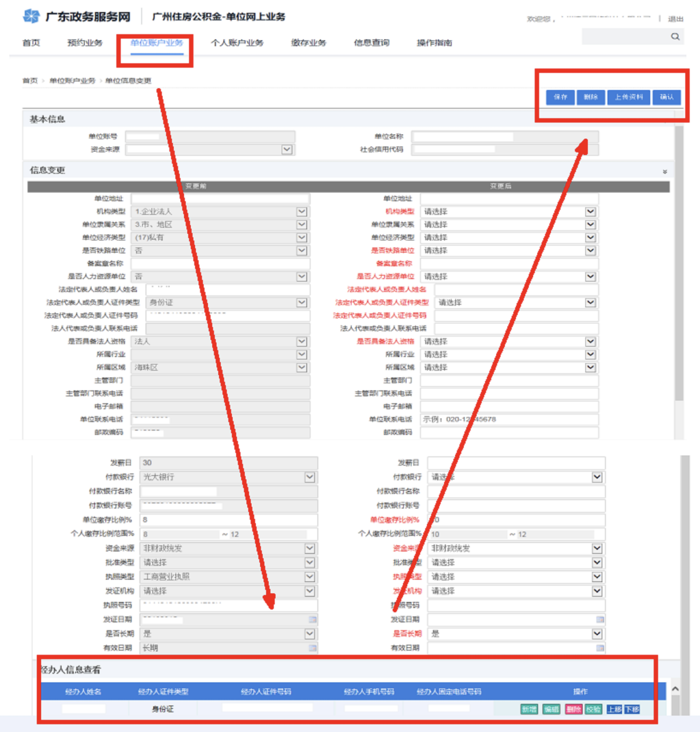Click the 确认 button

coord(666,97)
